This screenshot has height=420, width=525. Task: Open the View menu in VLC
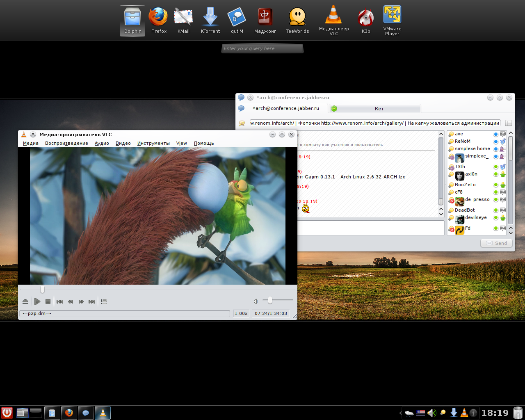coord(182,143)
